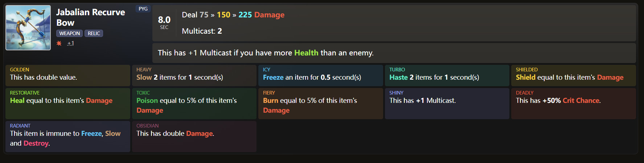Select the Shielded enchantment card
The width and height of the screenshot is (644, 163).
pyautogui.click(x=574, y=75)
